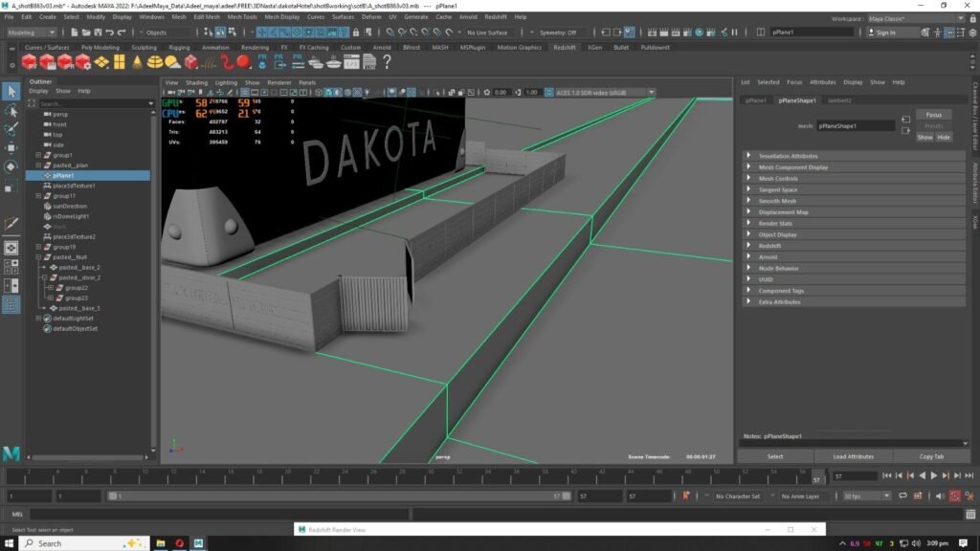The height and width of the screenshot is (551, 980).
Task: Click the Open Scene folder icon
Action: click(x=86, y=32)
